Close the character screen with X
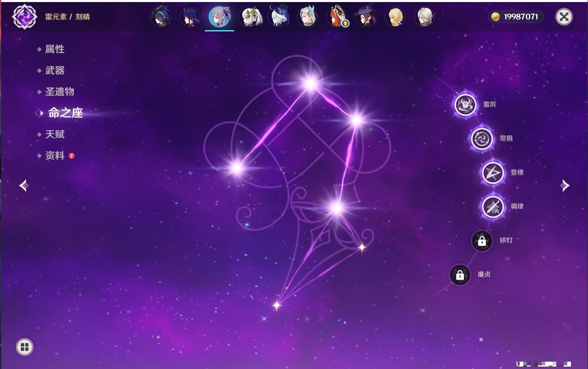 tap(564, 17)
